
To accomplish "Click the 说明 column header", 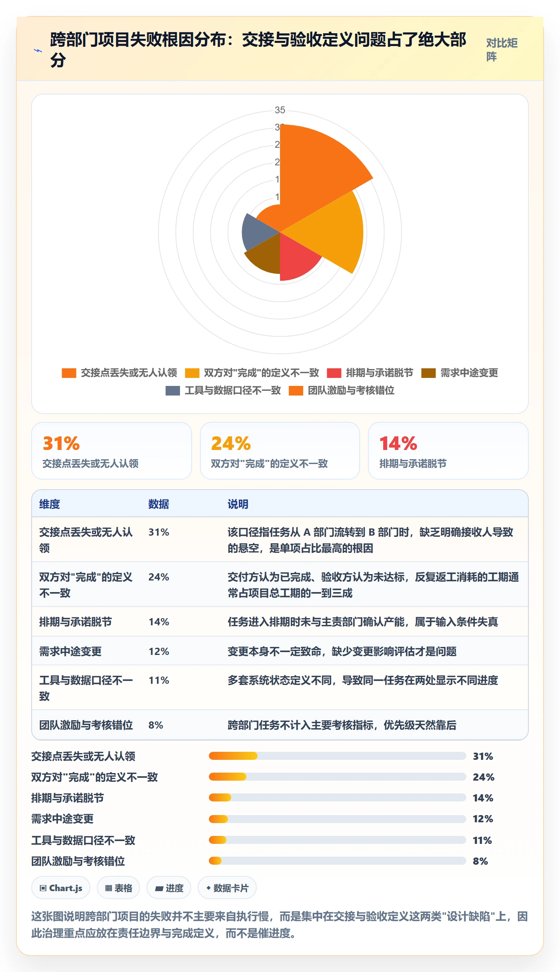I will 238,504.
